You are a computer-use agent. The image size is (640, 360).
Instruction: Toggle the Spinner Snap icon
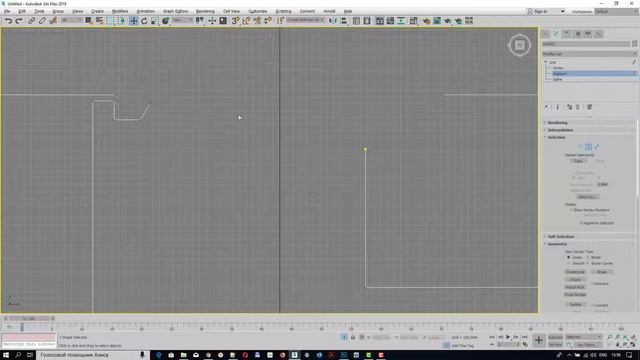(x=267, y=20)
